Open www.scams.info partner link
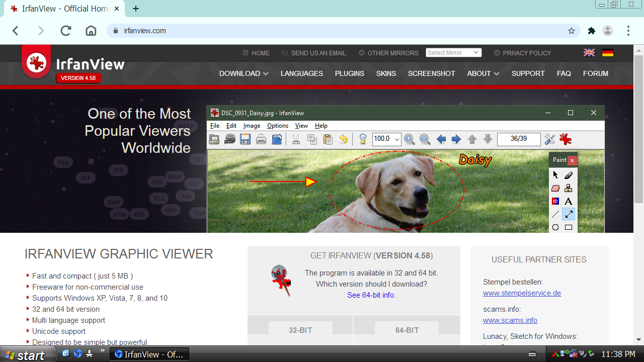Screen dimensions: 644x362 510,320
